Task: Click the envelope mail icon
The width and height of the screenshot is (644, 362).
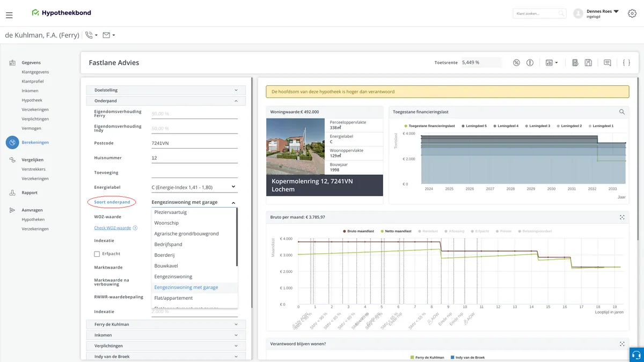Action: [106, 35]
